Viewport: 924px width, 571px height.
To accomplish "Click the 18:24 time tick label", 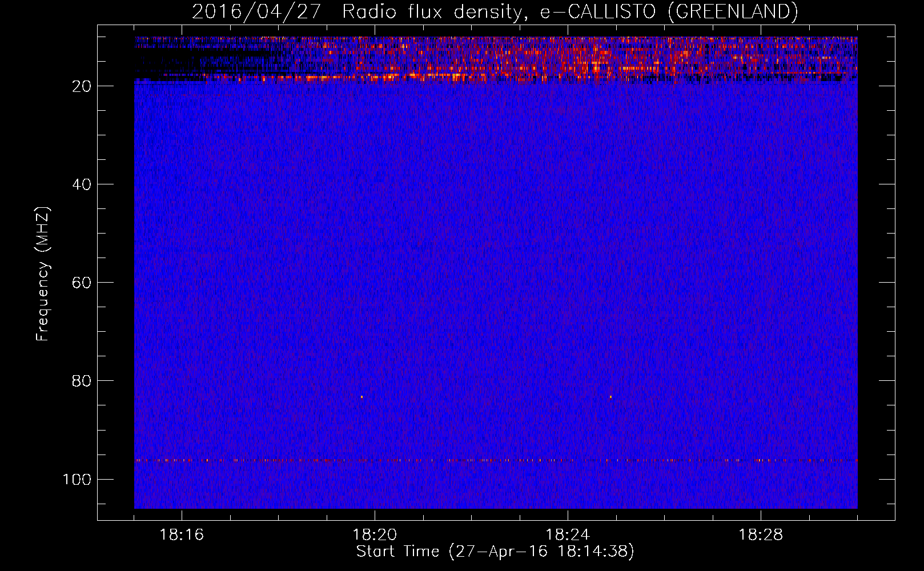I will coord(568,535).
